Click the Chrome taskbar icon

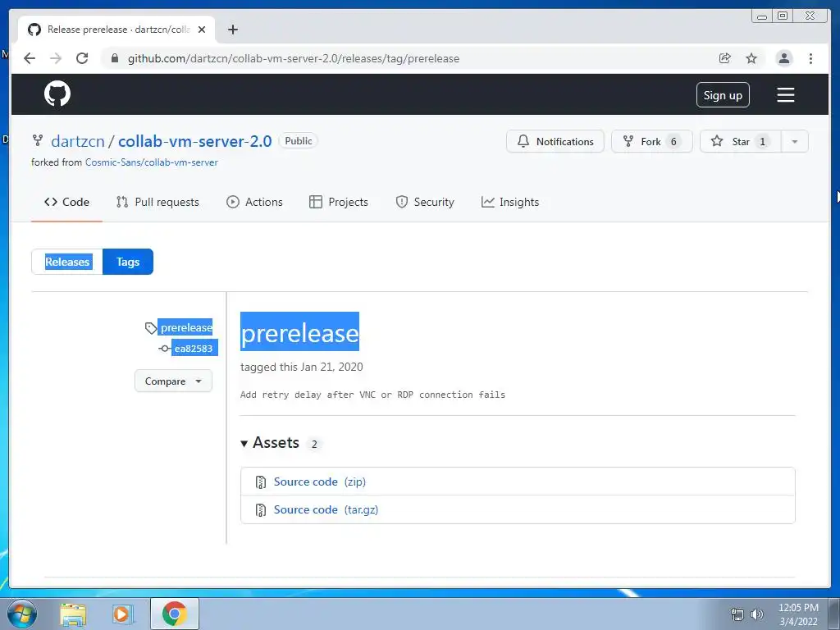(x=174, y=614)
